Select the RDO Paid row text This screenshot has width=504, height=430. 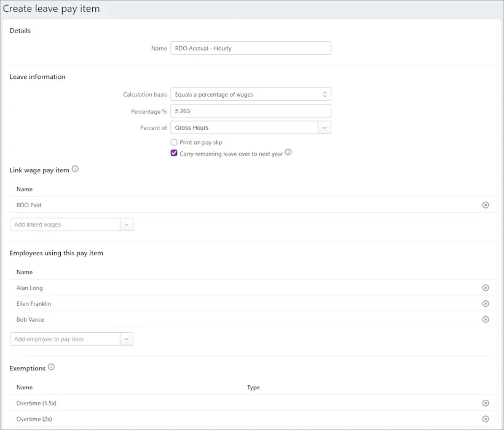tap(29, 205)
